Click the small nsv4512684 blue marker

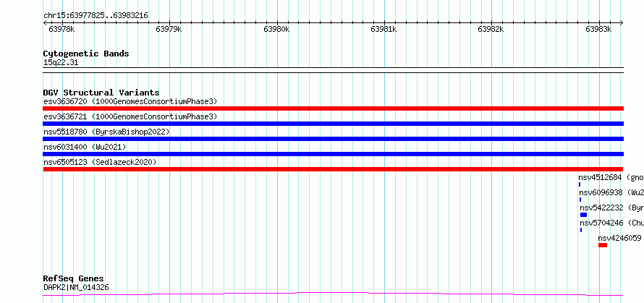coord(580,184)
